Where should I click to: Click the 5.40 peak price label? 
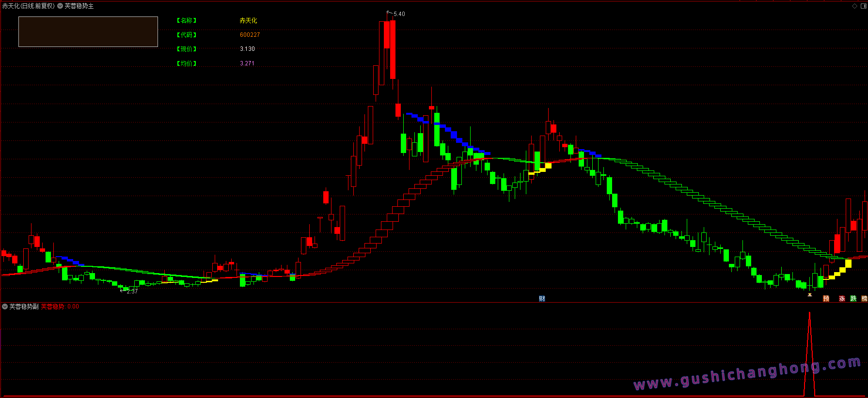click(x=399, y=14)
